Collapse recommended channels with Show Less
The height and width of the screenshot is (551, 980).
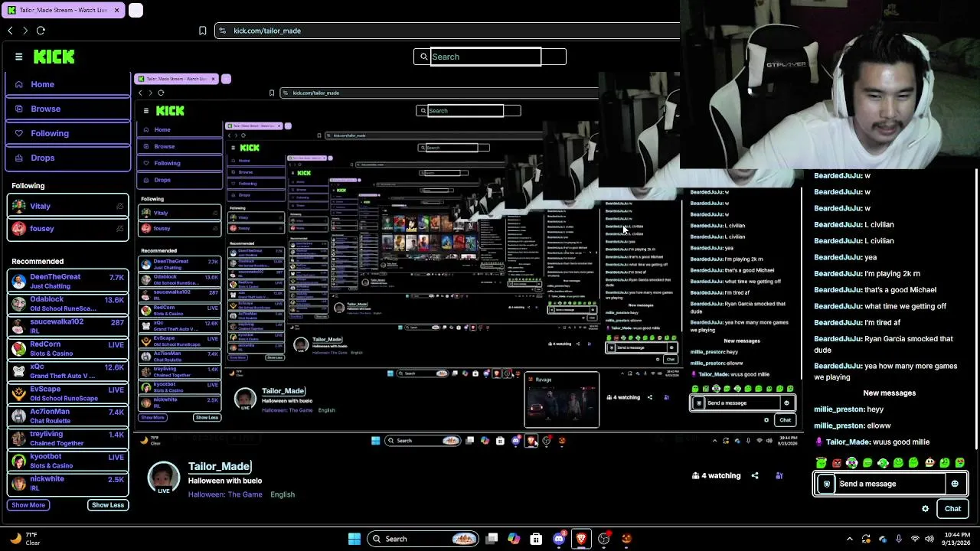tap(108, 505)
